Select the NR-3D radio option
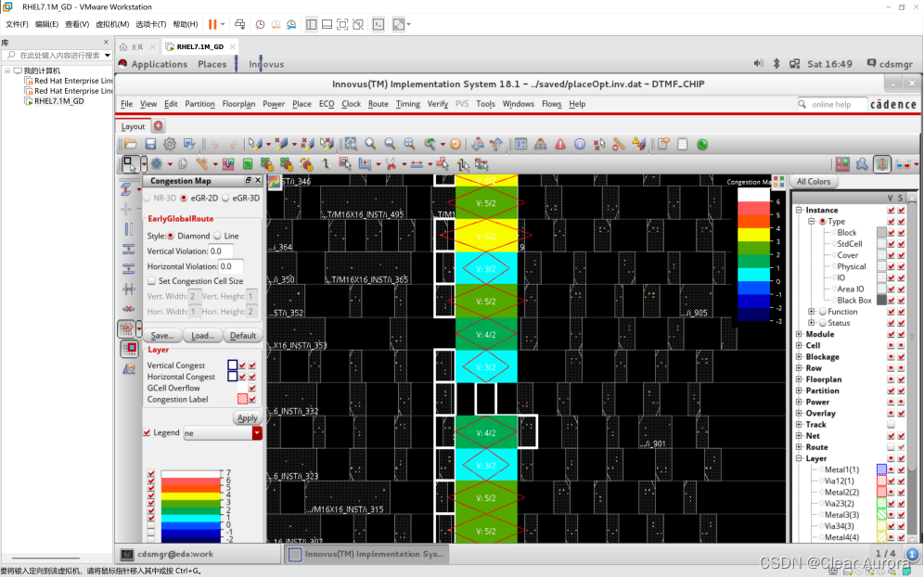This screenshot has width=924, height=578. pyautogui.click(x=148, y=198)
